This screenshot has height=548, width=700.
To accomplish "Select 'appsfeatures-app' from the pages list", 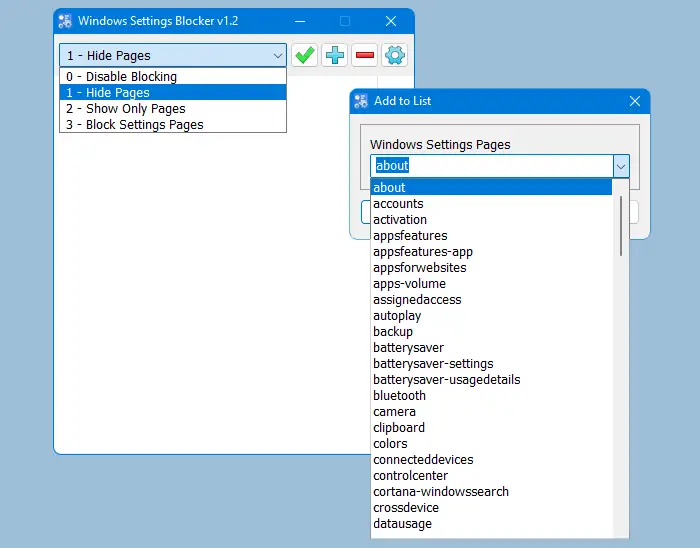I will click(x=492, y=252).
